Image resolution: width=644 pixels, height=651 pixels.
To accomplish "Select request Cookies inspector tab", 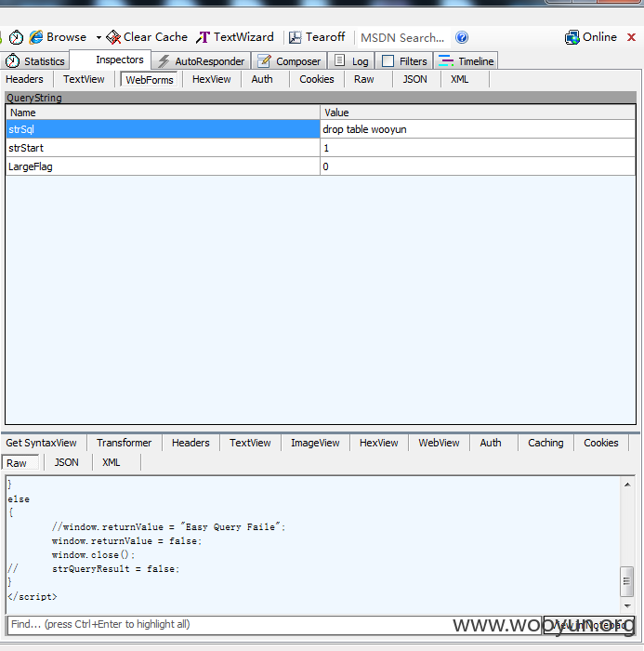I will 317,79.
